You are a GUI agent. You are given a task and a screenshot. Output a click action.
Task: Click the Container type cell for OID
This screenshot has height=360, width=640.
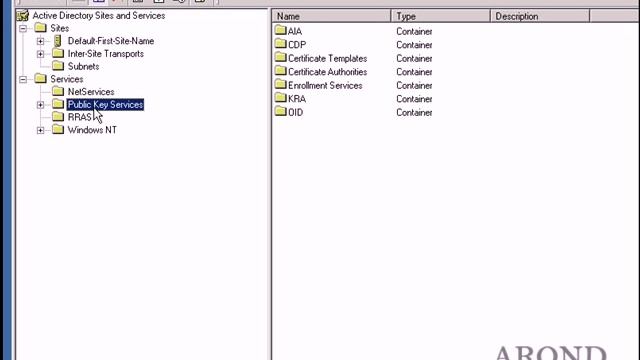pos(414,112)
